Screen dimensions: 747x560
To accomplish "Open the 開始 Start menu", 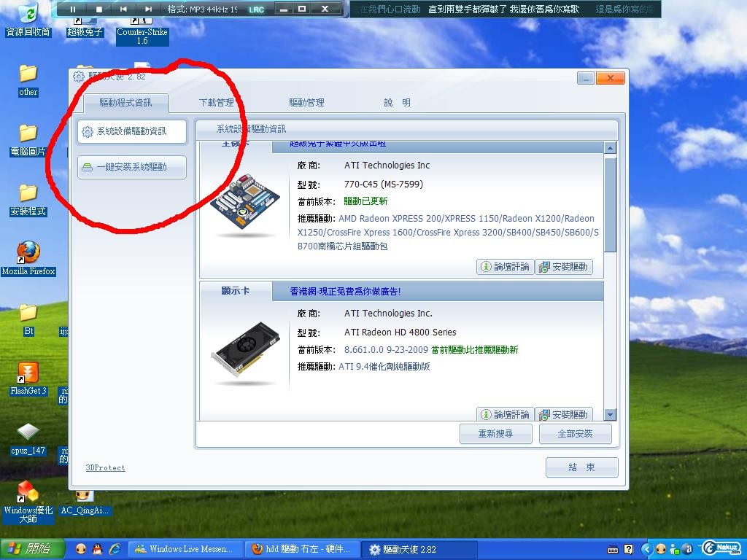I will (x=32, y=549).
